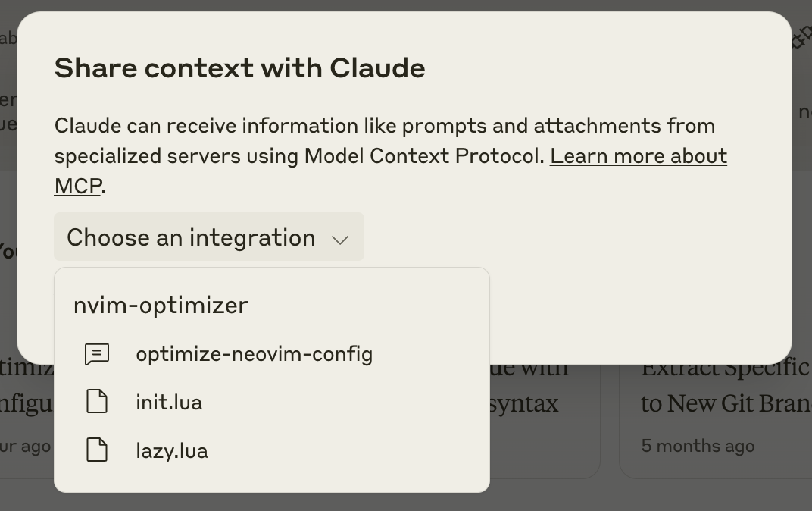Click the file icon next to init.lua
This screenshot has height=511, width=812.
point(97,402)
